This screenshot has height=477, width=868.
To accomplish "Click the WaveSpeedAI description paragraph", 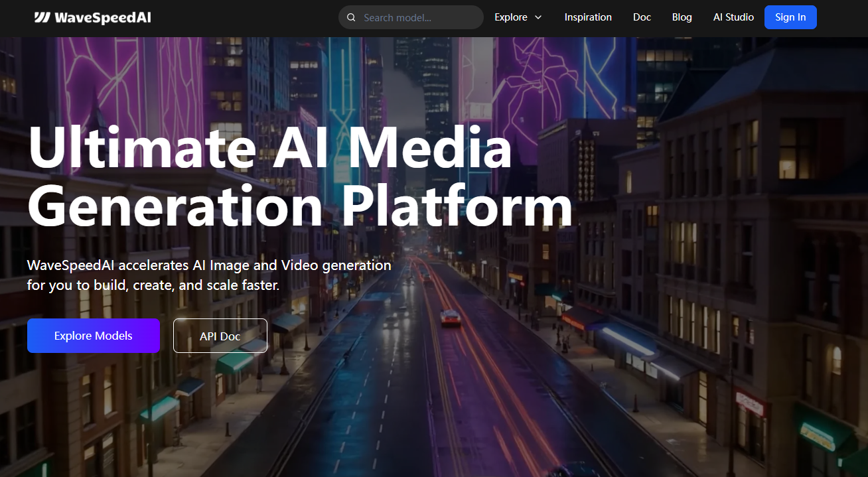I will click(209, 275).
